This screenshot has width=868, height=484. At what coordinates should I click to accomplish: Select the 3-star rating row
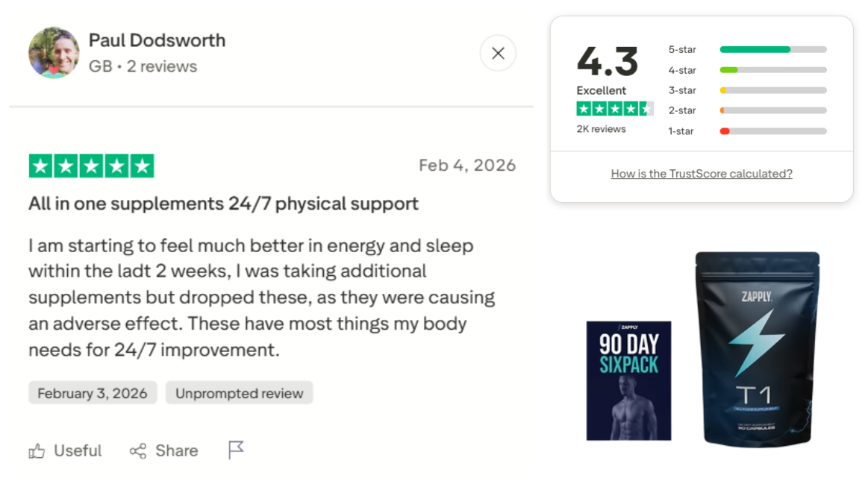pyautogui.click(x=746, y=90)
